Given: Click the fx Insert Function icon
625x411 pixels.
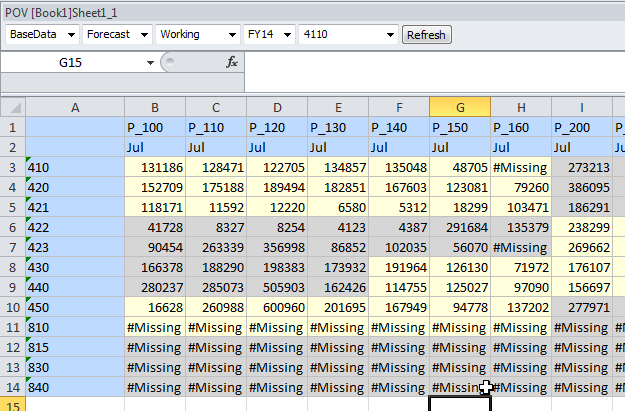Looking at the screenshot, I should [232, 62].
